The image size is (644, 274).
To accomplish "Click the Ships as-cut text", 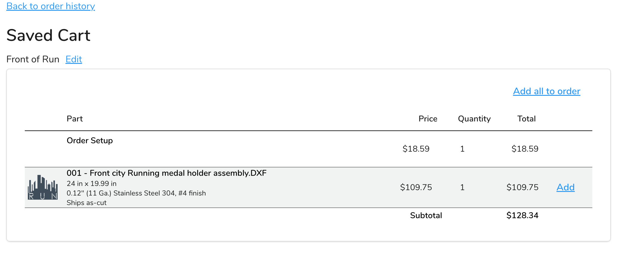I will (x=87, y=203).
